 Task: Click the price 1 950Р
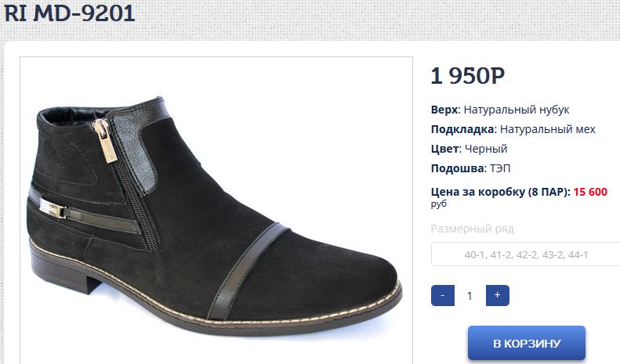click(468, 75)
